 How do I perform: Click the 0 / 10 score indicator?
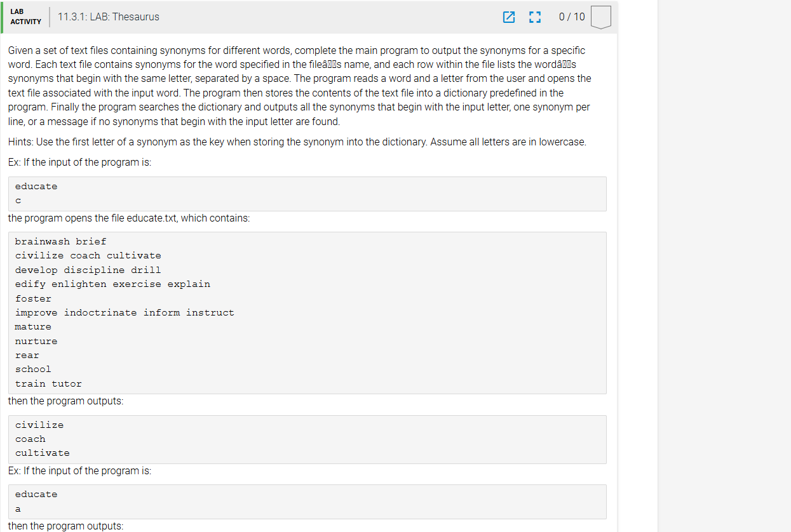coord(570,17)
